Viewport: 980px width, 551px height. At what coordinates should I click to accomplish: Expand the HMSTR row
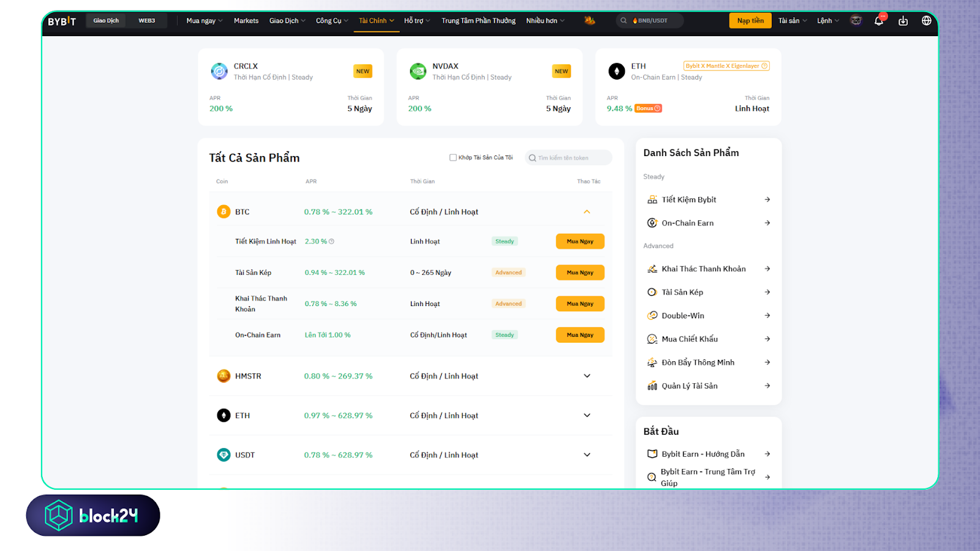[587, 376]
